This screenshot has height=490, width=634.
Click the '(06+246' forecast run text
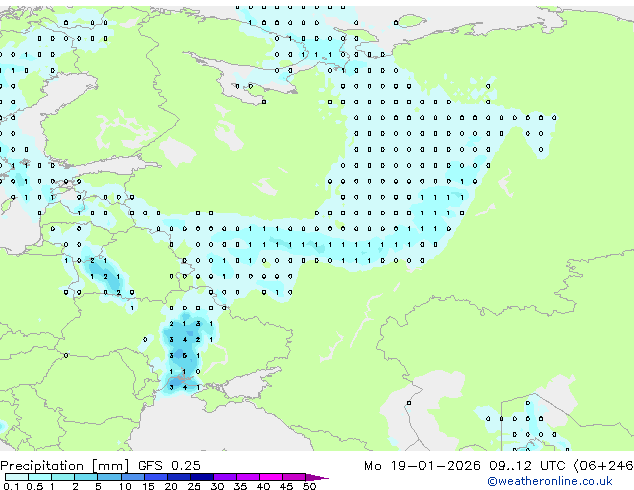click(603, 466)
